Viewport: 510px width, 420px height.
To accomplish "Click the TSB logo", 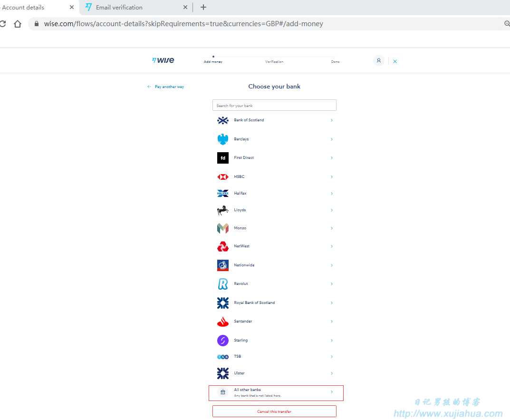I will pyautogui.click(x=223, y=357).
